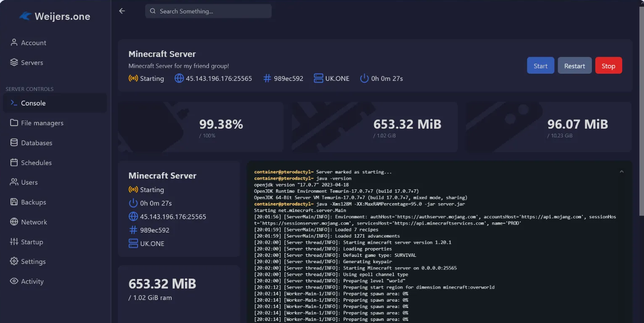Select the File managers sidebar icon
Image resolution: width=644 pixels, height=323 pixels.
pyautogui.click(x=14, y=123)
